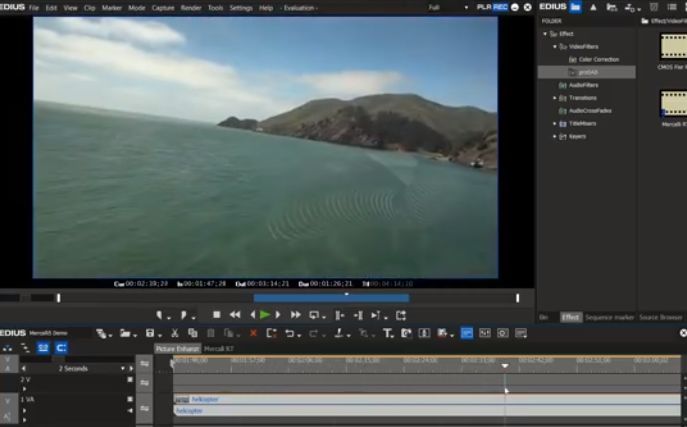The height and width of the screenshot is (427, 687).
Task: Click the left arrow of timeline scale control
Action: [x=24, y=369]
